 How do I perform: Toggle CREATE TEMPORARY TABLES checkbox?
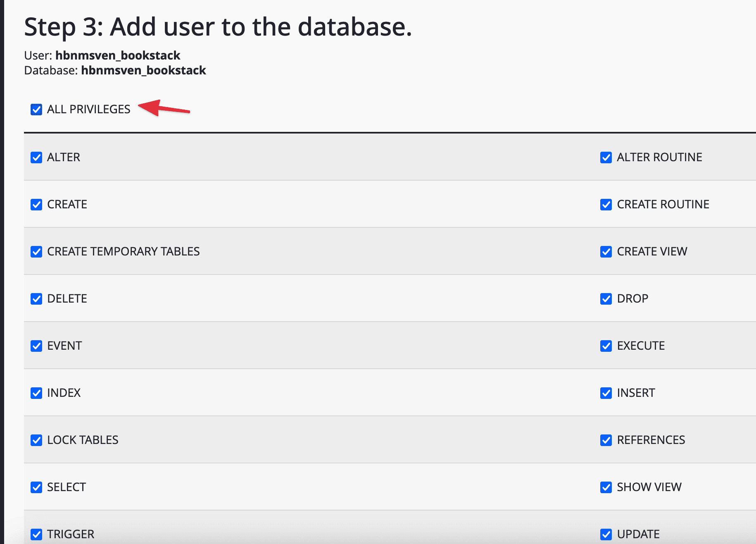point(36,252)
